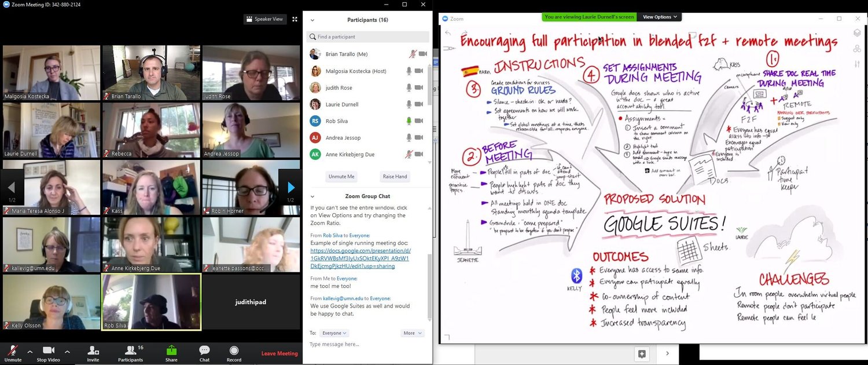The image size is (868, 365).
Task: Click the undo arrow in shared whiteboard
Action: 448,33
